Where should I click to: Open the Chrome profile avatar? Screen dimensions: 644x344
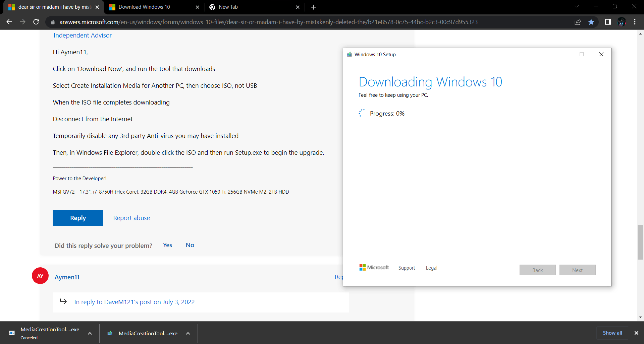coord(622,22)
